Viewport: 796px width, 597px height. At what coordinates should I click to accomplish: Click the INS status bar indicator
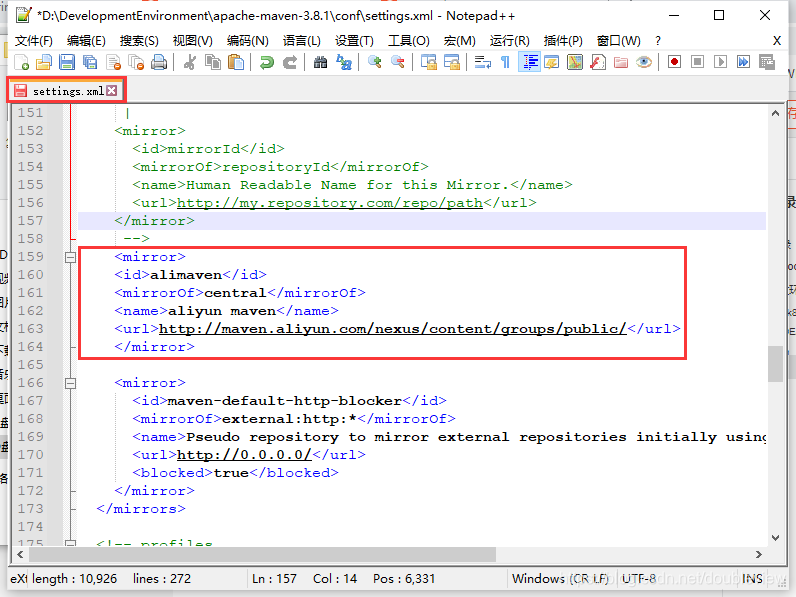pyautogui.click(x=752, y=579)
